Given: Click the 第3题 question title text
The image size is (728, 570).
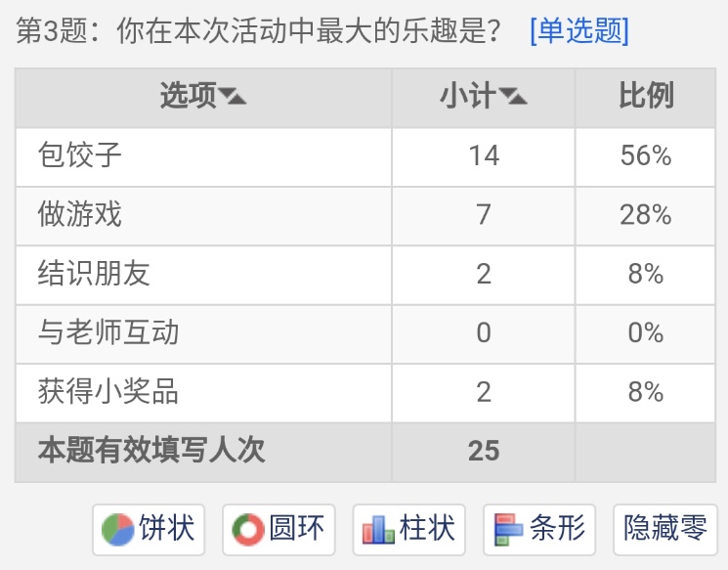Looking at the screenshot, I should point(258,31).
